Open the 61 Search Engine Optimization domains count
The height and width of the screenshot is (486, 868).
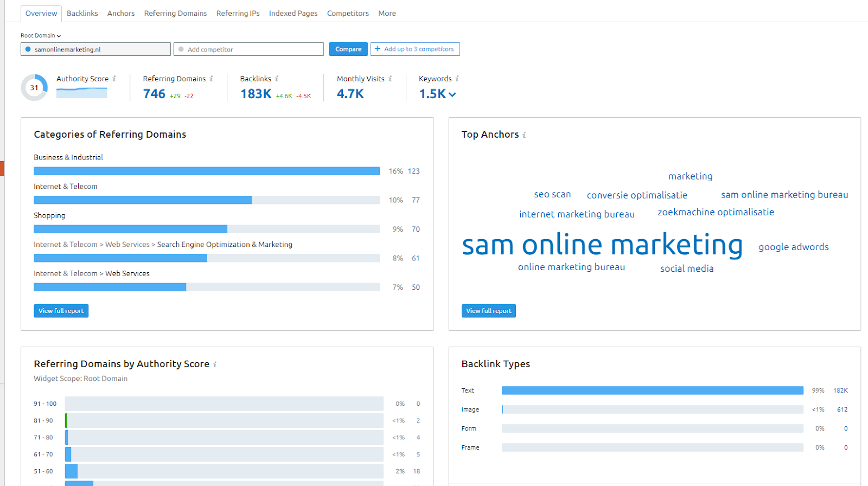pos(416,258)
